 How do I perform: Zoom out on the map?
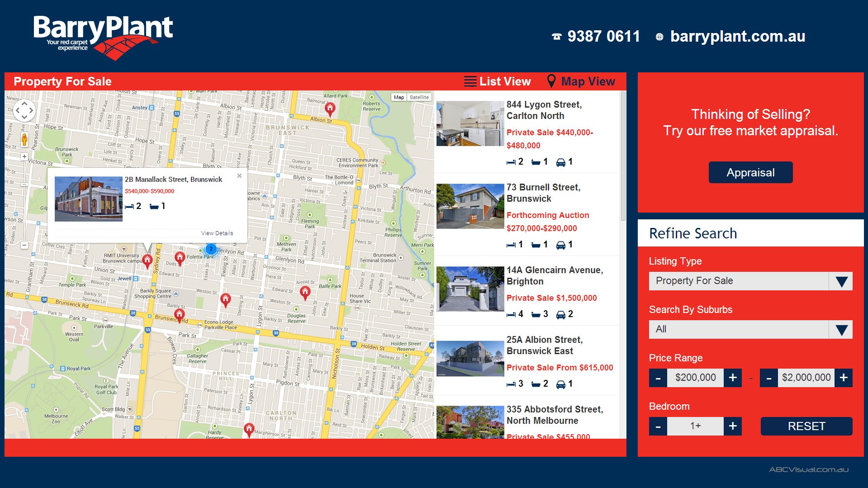(24, 245)
